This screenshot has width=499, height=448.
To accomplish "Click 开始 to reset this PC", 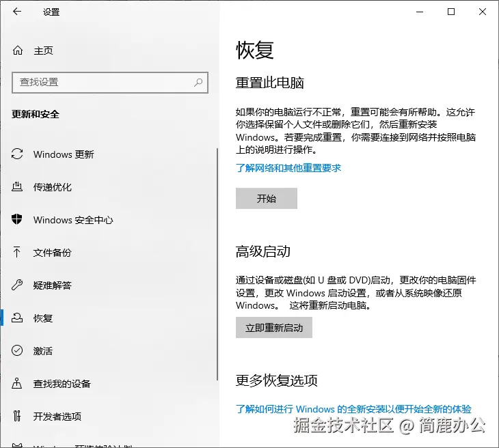I will (x=267, y=199).
